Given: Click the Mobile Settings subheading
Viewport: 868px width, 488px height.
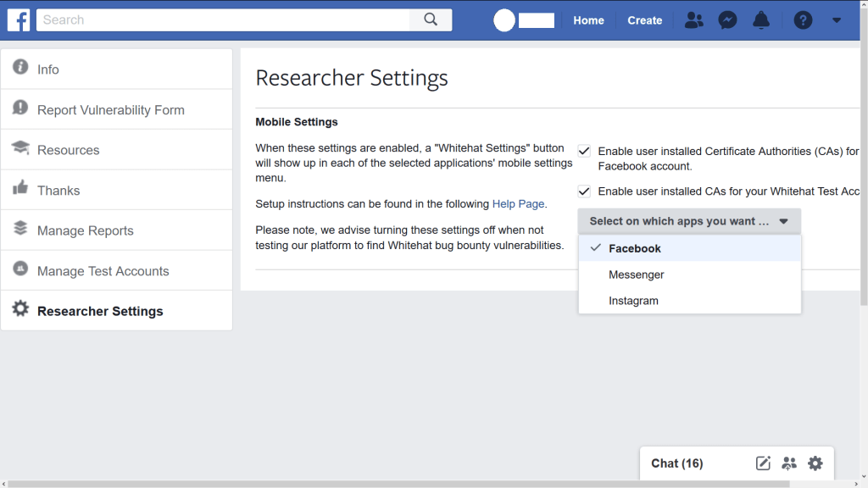Looking at the screenshot, I should click(x=296, y=122).
